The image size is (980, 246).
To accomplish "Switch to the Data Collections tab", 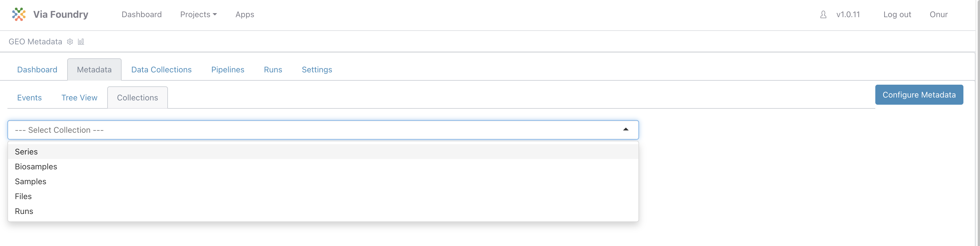I will click(161, 70).
